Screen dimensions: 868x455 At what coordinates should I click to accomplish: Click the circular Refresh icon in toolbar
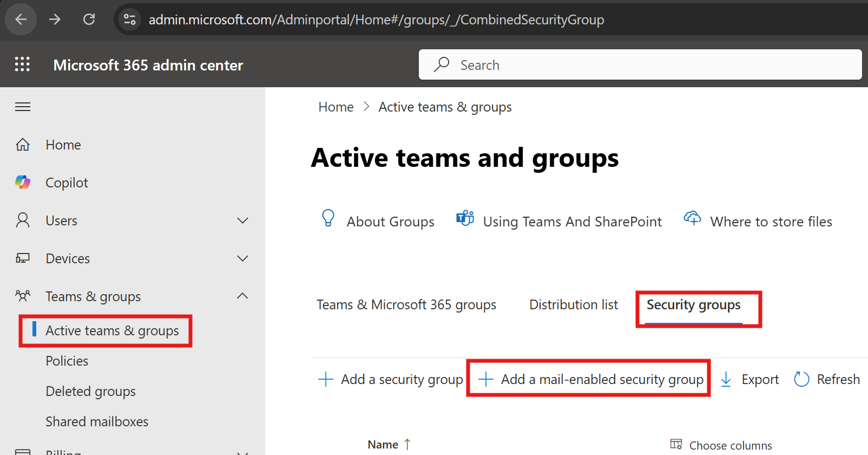[801, 379]
